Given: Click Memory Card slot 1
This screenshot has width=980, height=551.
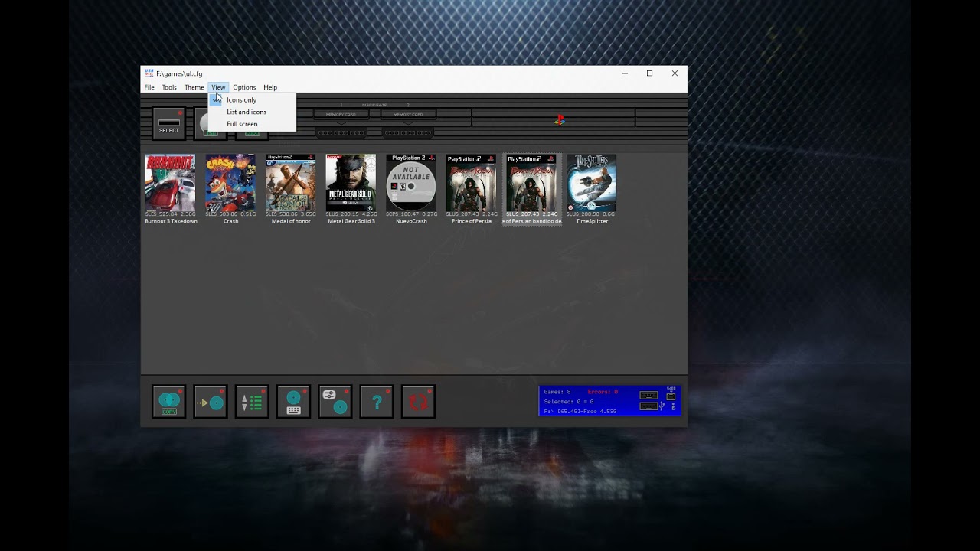Looking at the screenshot, I should 341,114.
